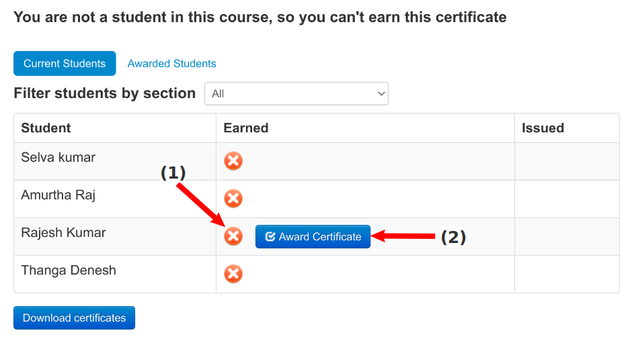The image size is (644, 337).
Task: Click Rajesh Kumar's red X earned icon
Action: tap(233, 236)
